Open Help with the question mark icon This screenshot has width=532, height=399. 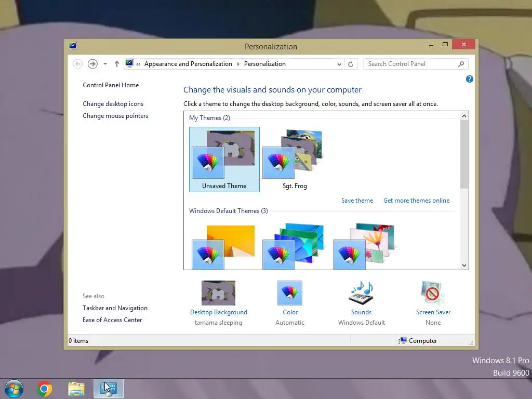[470, 79]
